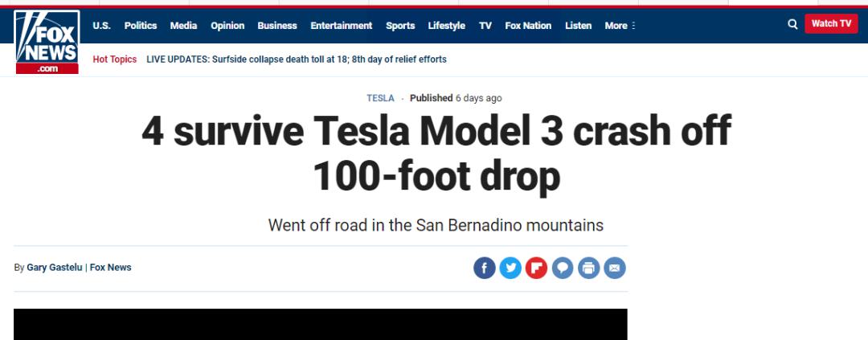This screenshot has height=340, width=868.
Task: Go to the Entertainment section
Action: click(342, 26)
